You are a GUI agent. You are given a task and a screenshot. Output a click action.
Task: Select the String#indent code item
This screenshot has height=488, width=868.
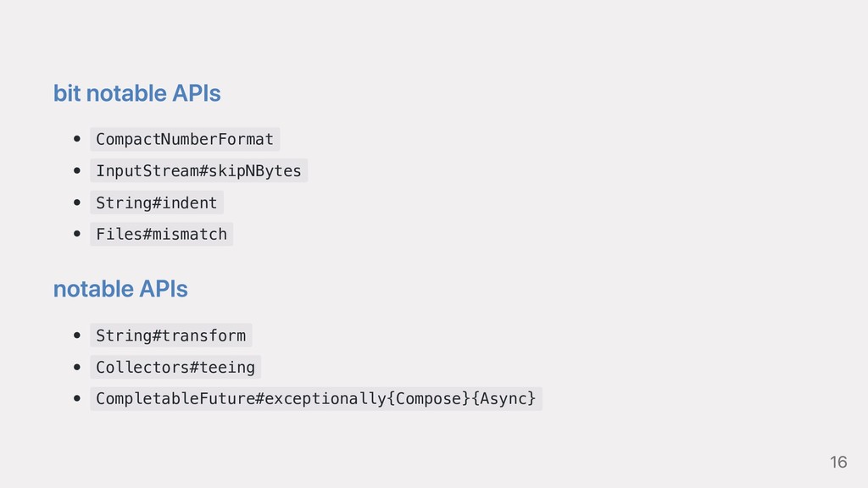click(x=157, y=202)
